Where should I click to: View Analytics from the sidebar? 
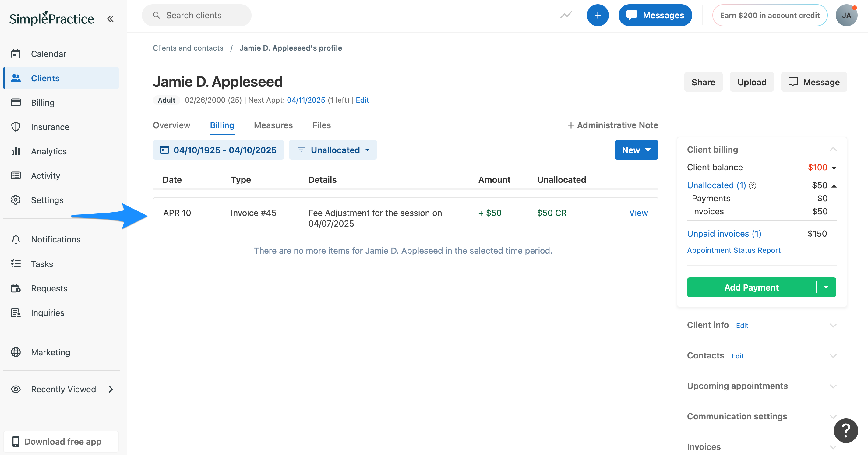(x=49, y=151)
